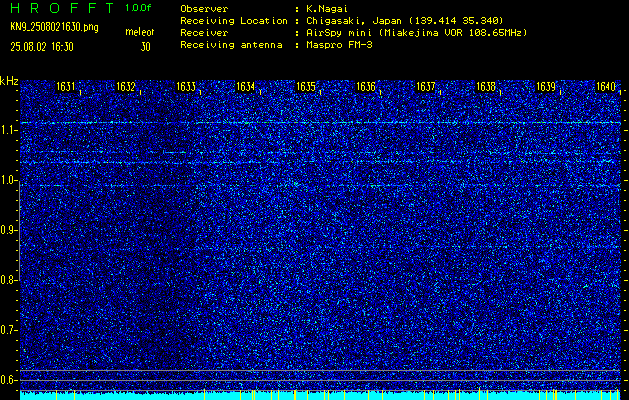Screen dimensions: 629x400
Task: Click the cyan signal level strip at bottom
Action: 320,395
